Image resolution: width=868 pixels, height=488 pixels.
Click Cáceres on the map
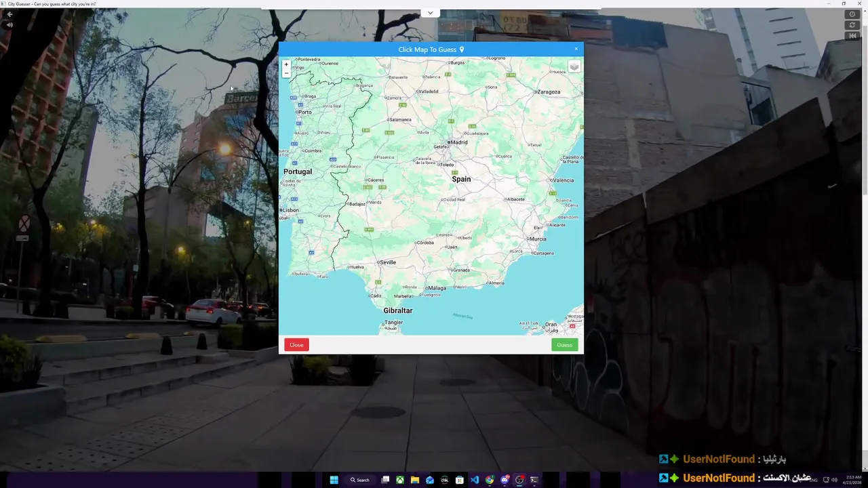(375, 180)
